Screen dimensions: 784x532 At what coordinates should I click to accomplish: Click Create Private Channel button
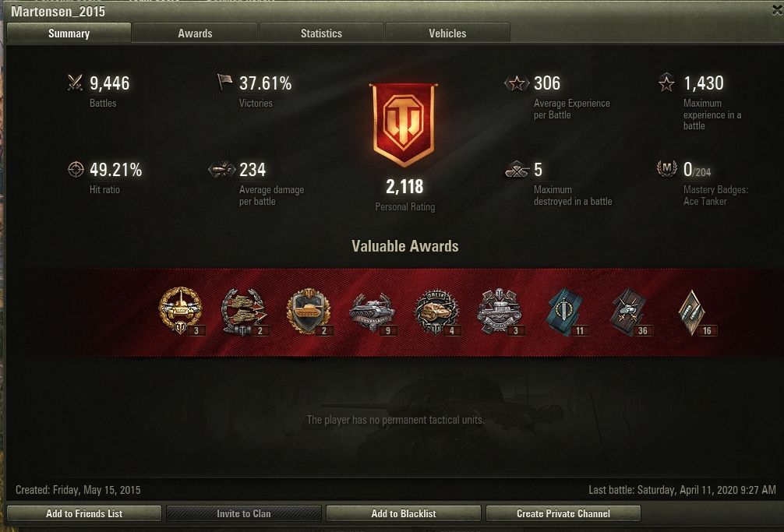[563, 513]
